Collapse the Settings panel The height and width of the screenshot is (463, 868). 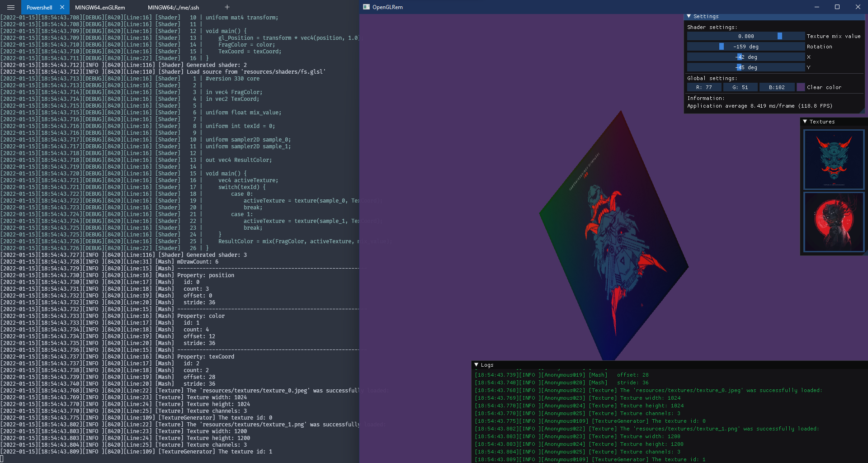pos(689,16)
